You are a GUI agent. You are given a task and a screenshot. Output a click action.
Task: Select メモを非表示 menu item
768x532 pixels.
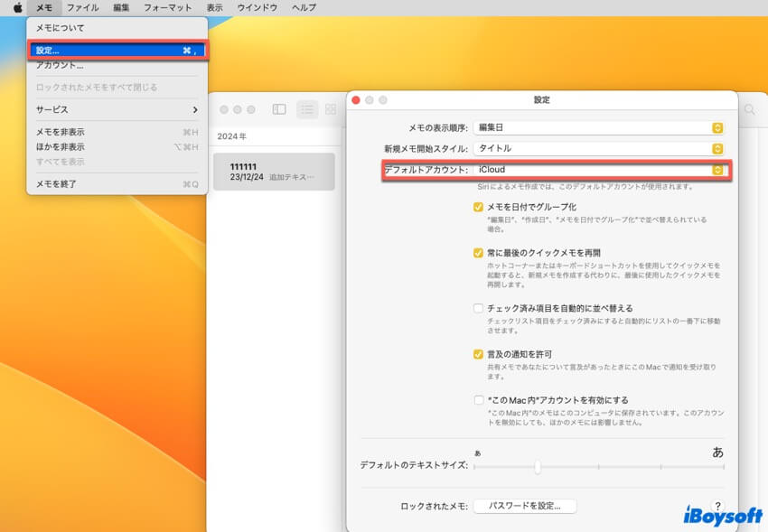(117, 132)
